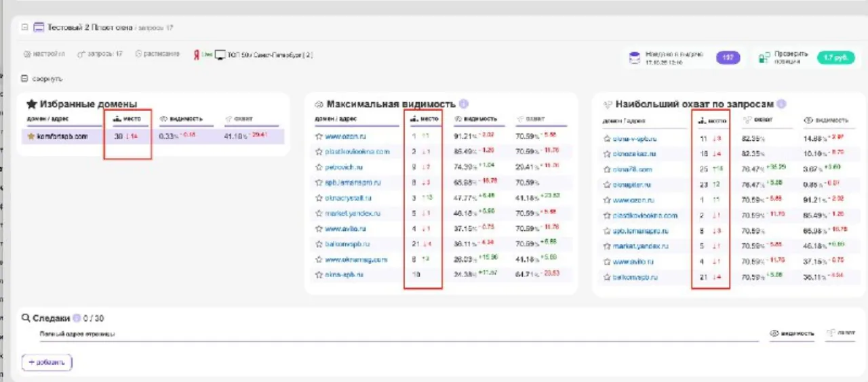Open okna-spb.ru domain link
868x382 pixels.
[x=344, y=275]
